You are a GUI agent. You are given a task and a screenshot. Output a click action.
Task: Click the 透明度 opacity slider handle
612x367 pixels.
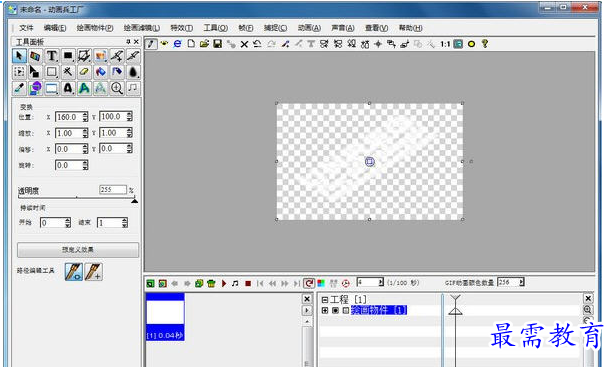click(x=135, y=201)
